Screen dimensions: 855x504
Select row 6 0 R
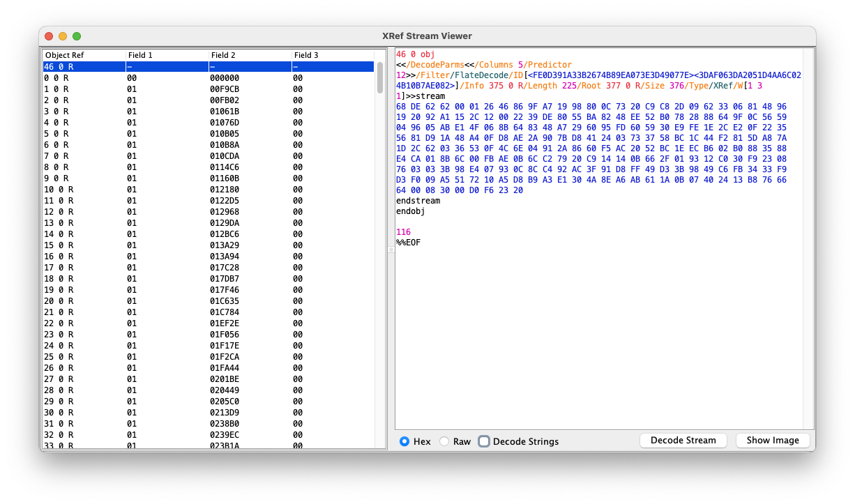pos(209,145)
